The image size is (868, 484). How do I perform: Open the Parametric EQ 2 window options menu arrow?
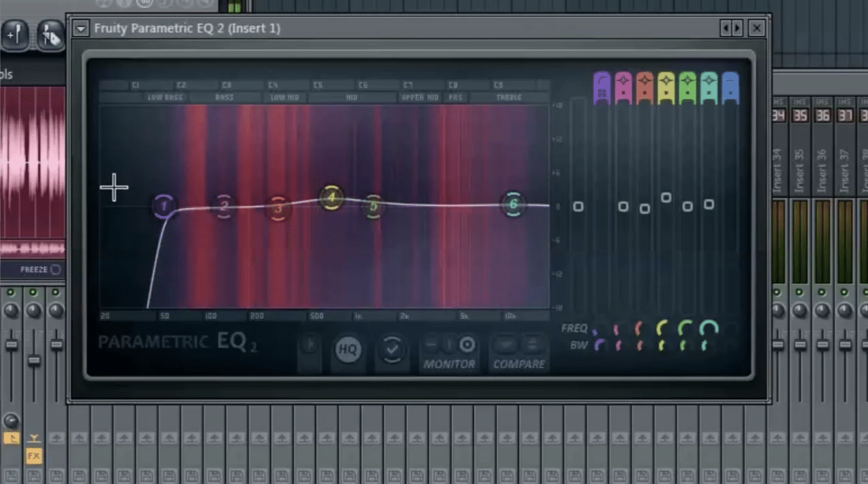81,29
